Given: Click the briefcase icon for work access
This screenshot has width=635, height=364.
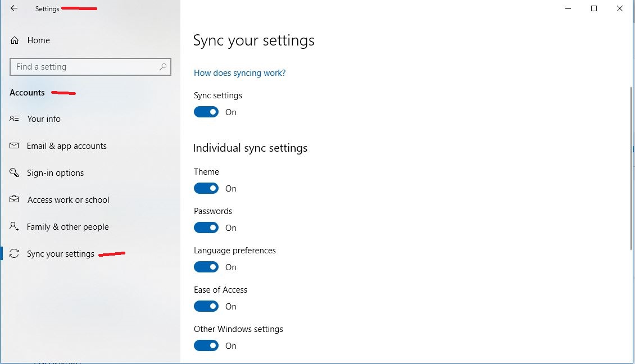Looking at the screenshot, I should coord(14,199).
